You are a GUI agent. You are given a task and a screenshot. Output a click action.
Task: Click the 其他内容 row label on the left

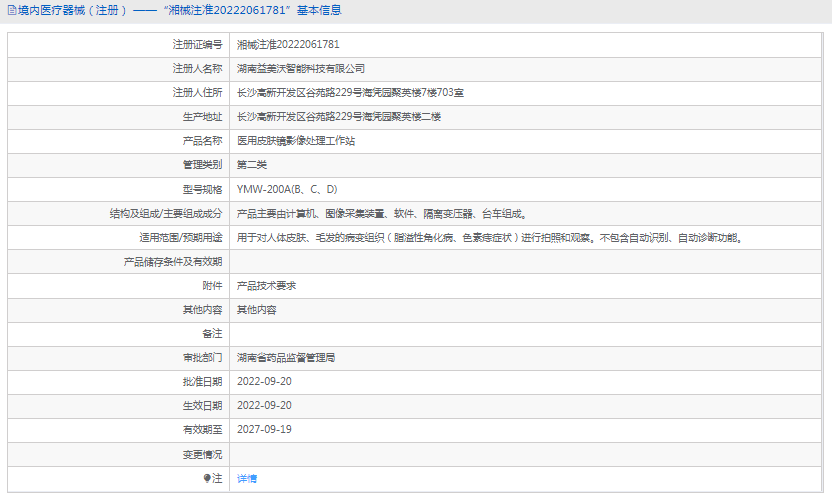coord(203,310)
